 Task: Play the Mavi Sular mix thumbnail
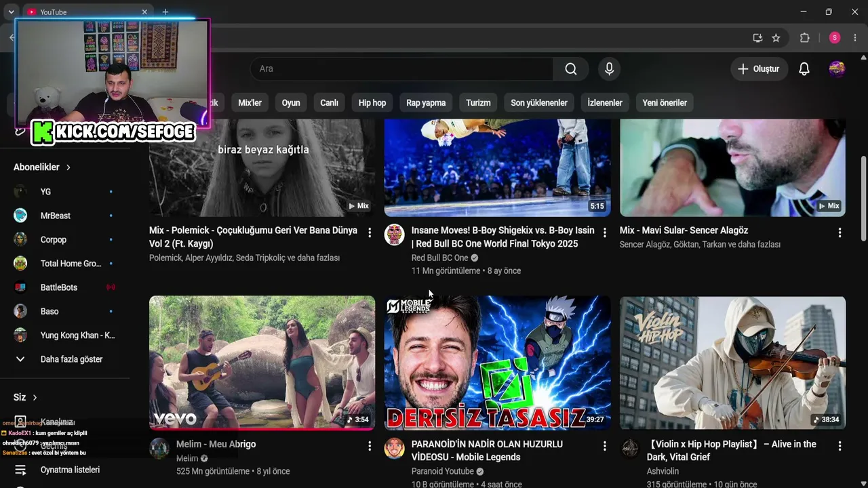click(732, 168)
